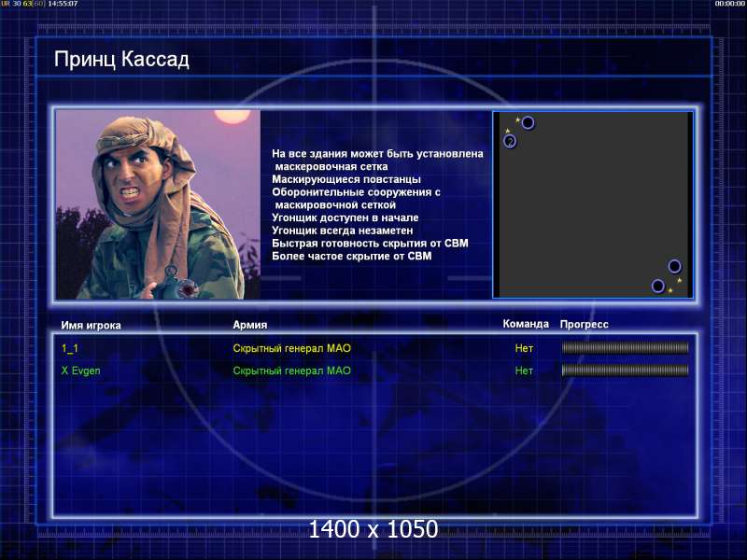Screen dimensions: 747x560
Task: Click the 'Прогресс' column header
Action: [584, 324]
